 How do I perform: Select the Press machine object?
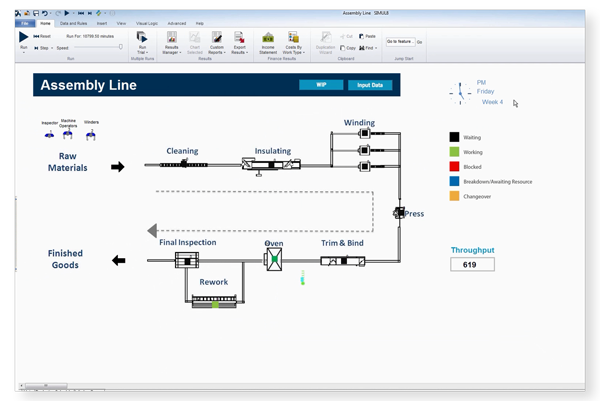pyautogui.click(x=398, y=213)
